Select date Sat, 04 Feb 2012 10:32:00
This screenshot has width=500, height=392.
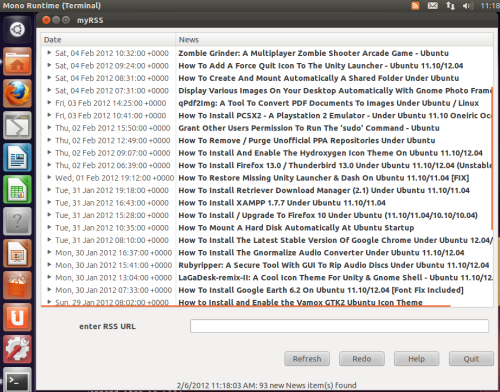point(112,53)
